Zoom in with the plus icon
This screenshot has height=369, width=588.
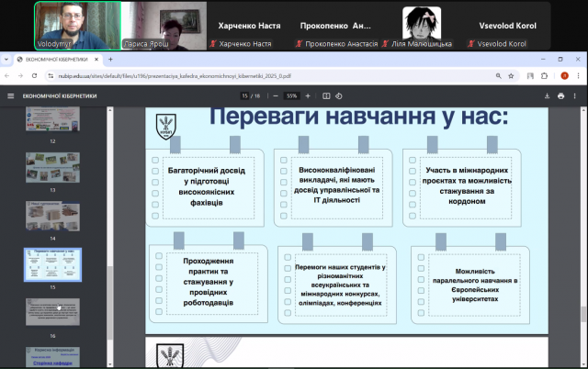[x=308, y=95]
